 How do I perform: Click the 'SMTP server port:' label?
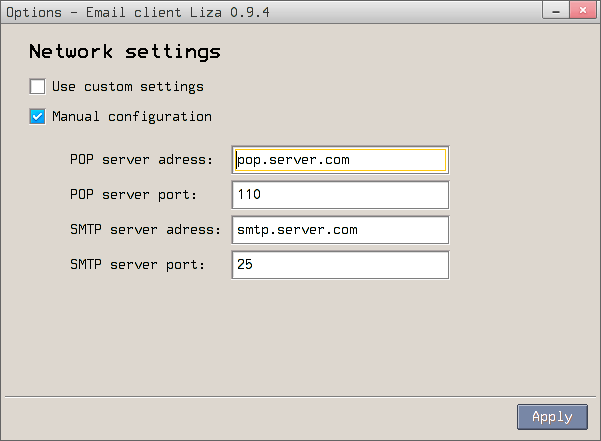137,265
